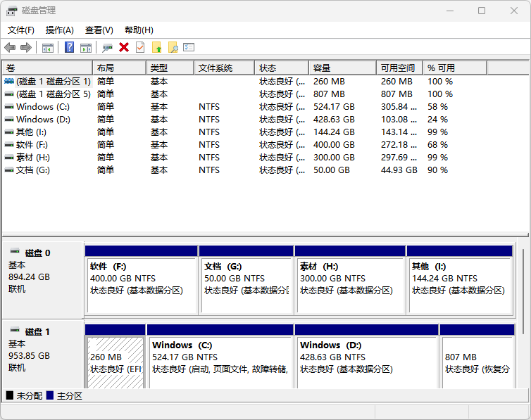This screenshot has width=531, height=420.
Task: Click the yellow folder up-arrow icon
Action: pyautogui.click(x=157, y=47)
